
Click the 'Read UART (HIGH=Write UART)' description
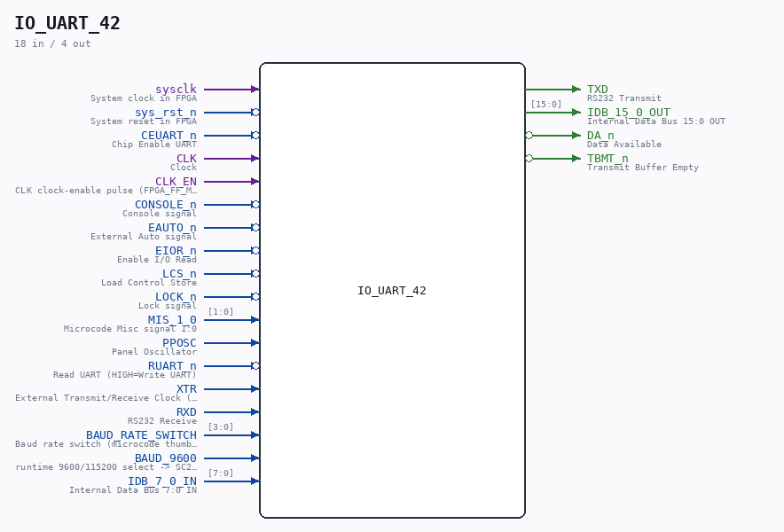point(125,374)
